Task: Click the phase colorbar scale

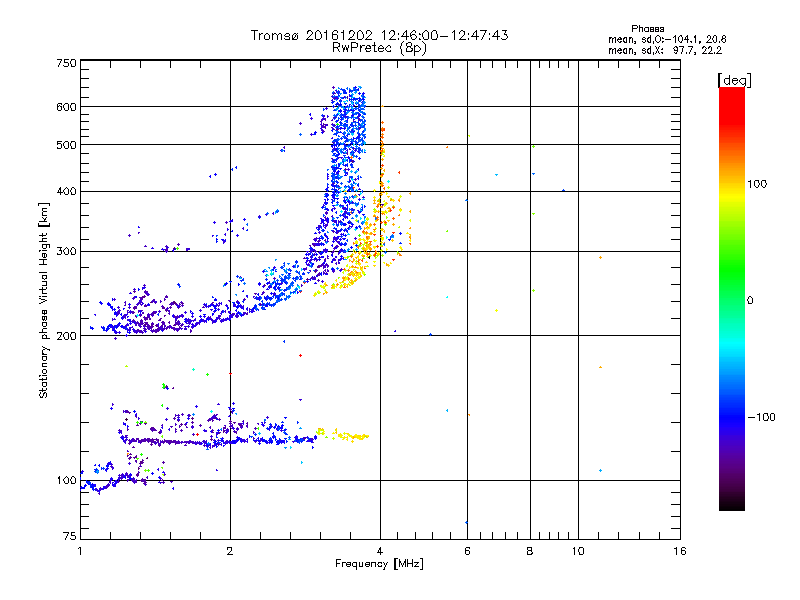Action: pyautogui.click(x=732, y=299)
